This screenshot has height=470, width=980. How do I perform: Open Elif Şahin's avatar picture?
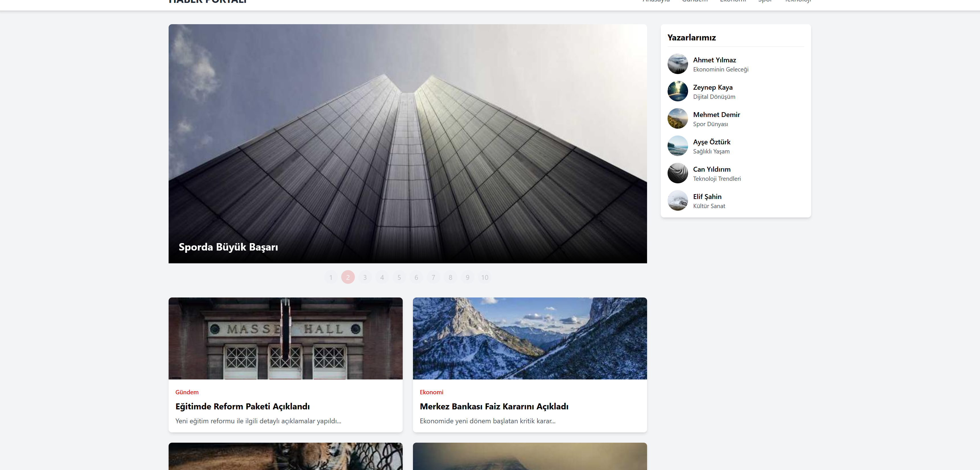tap(678, 201)
